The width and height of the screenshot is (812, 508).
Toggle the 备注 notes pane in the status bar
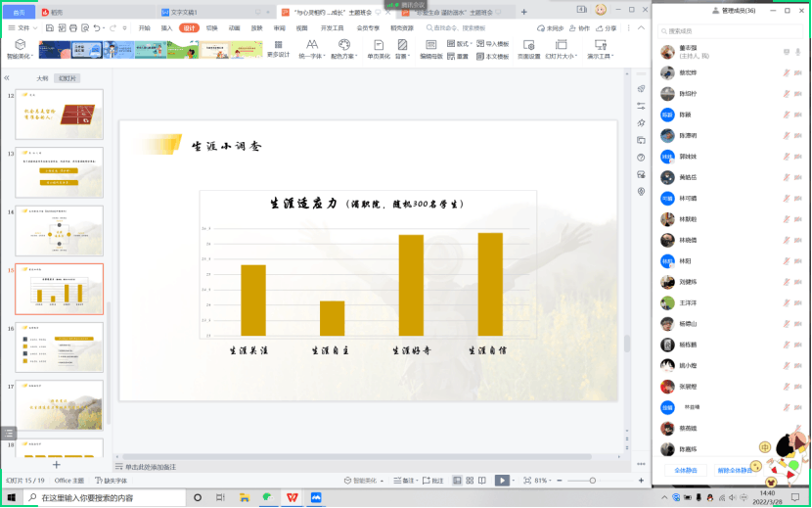[406, 481]
